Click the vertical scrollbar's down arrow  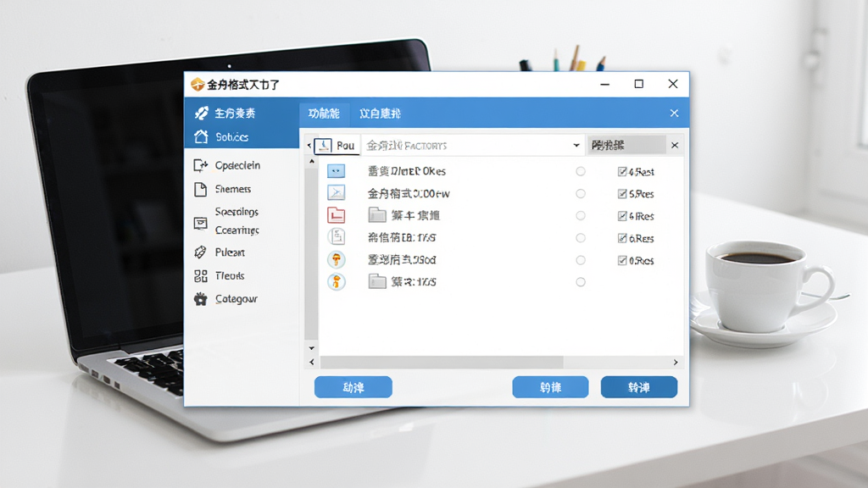312,348
